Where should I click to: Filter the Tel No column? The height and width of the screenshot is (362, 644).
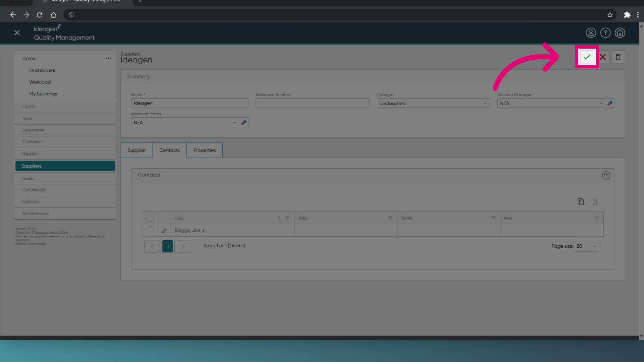click(493, 218)
